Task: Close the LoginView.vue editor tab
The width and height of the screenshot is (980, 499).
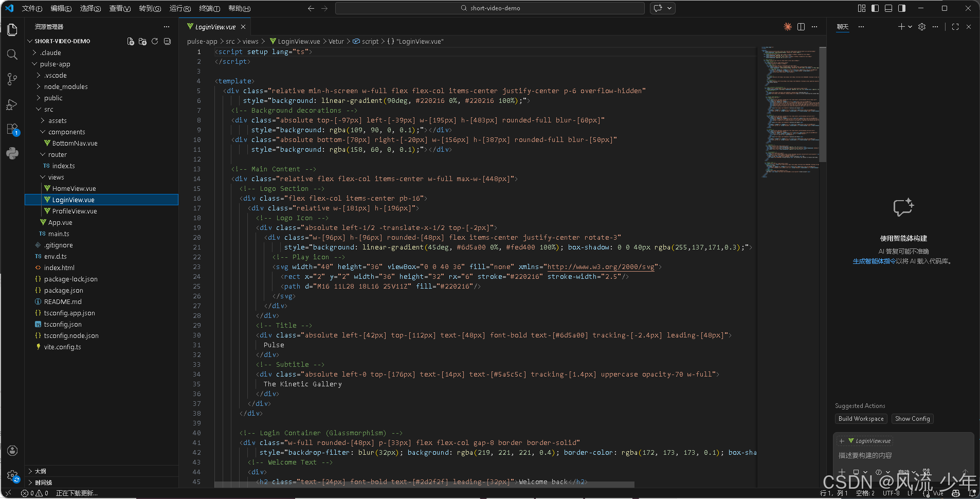Action: tap(243, 27)
